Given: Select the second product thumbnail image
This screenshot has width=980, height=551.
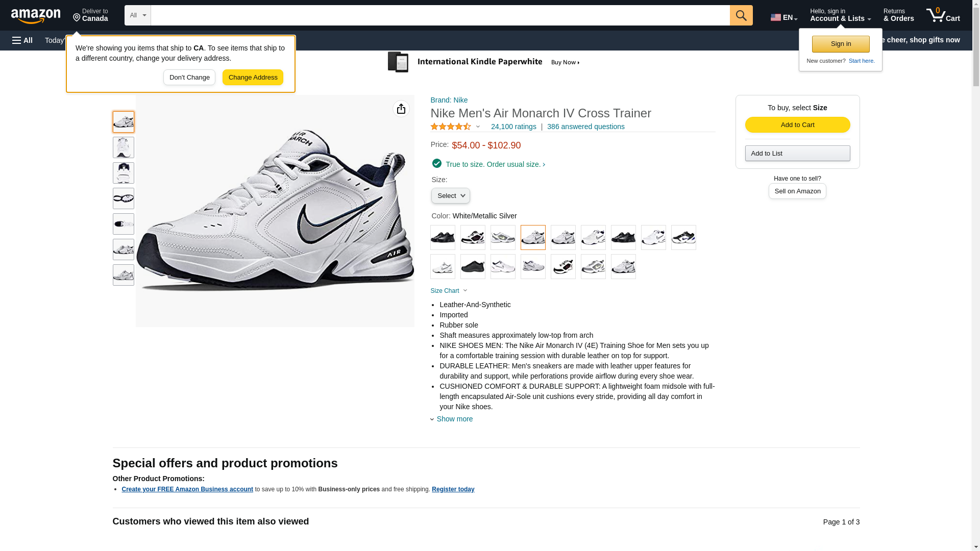Looking at the screenshot, I should (x=124, y=147).
